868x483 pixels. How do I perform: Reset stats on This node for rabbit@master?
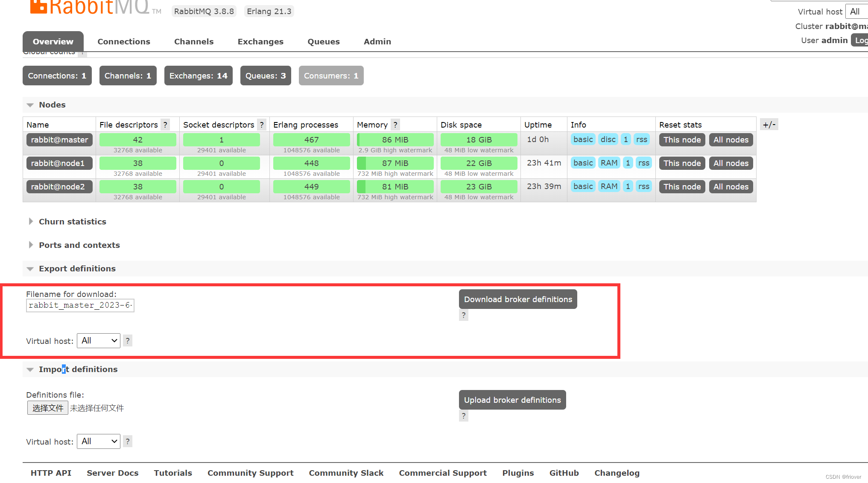tap(682, 140)
